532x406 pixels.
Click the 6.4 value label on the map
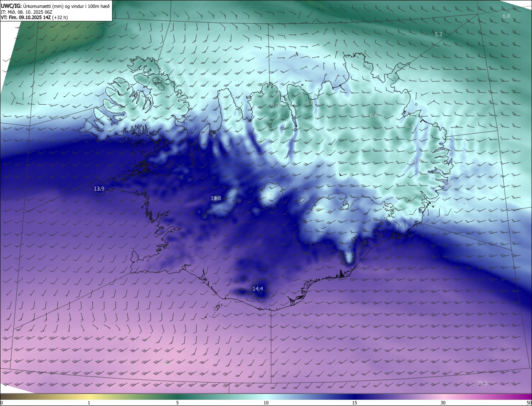tap(410, 126)
